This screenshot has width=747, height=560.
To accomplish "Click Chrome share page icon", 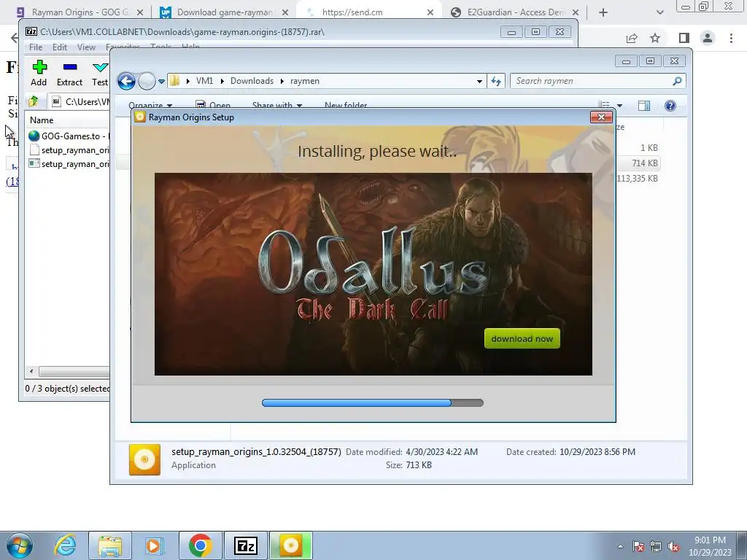I will click(x=632, y=38).
